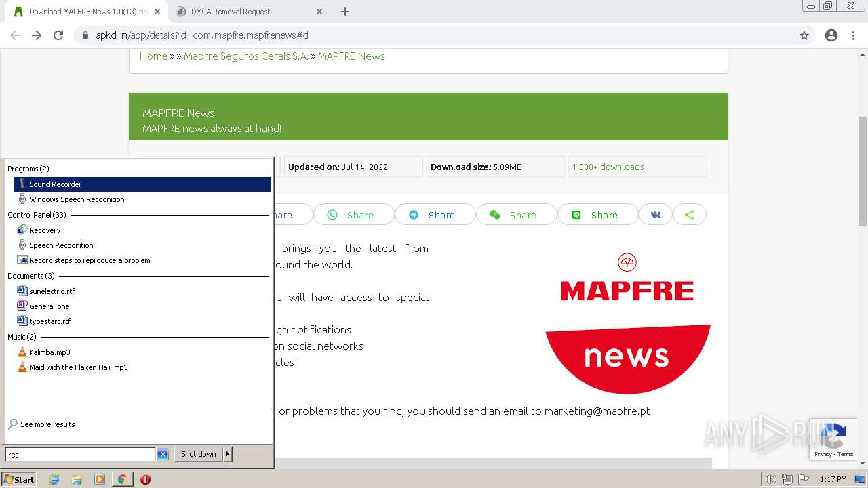Open Windows Media Player taskbar icon
The width and height of the screenshot is (868, 488).
pos(100,479)
